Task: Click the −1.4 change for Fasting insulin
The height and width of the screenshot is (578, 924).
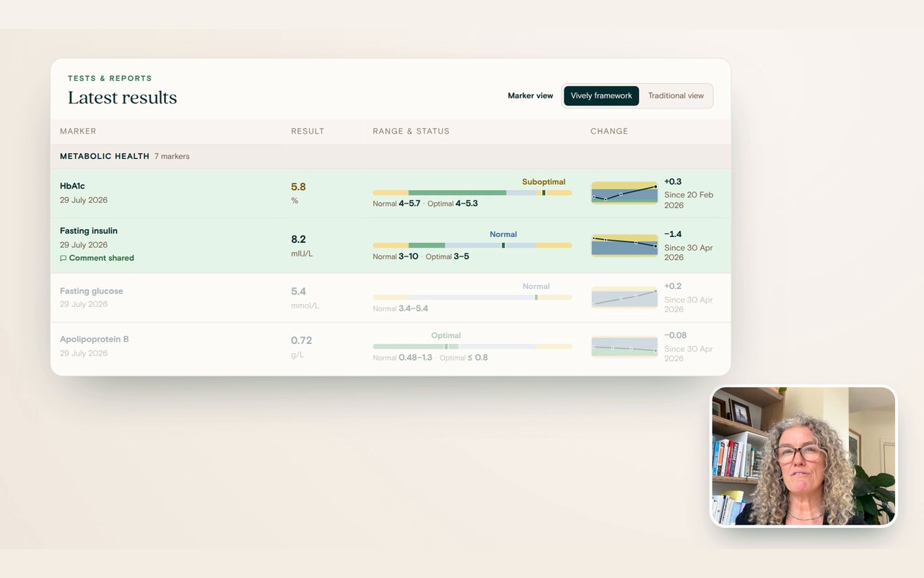Action: click(673, 234)
